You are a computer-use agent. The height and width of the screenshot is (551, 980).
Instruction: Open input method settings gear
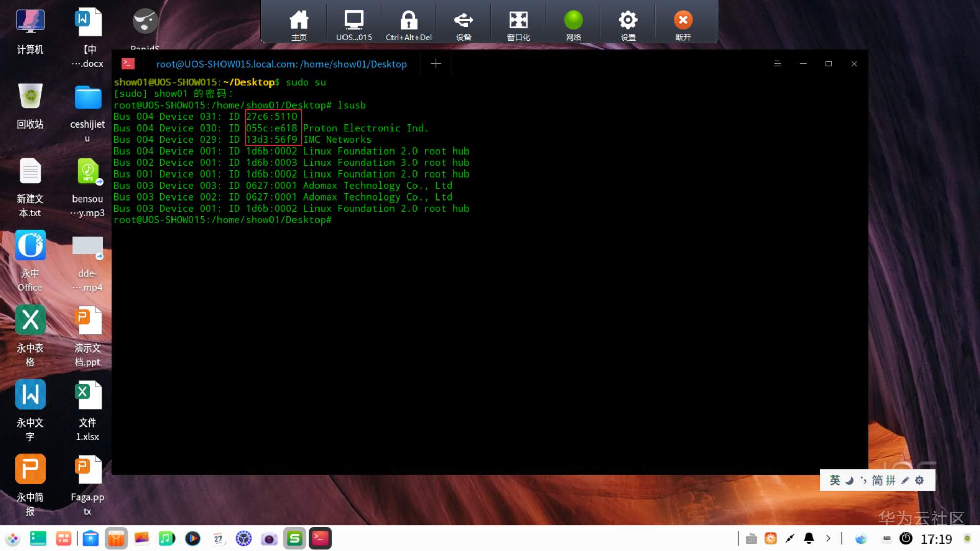[x=919, y=480]
